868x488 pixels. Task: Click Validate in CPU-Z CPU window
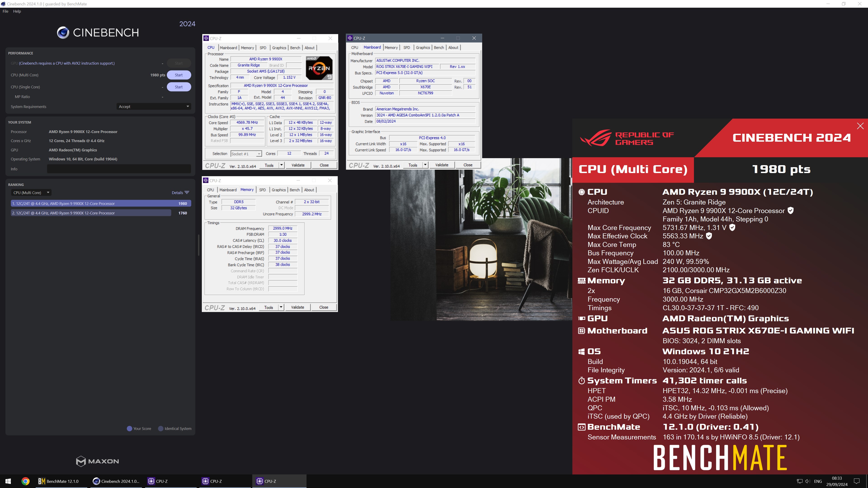coord(298,165)
